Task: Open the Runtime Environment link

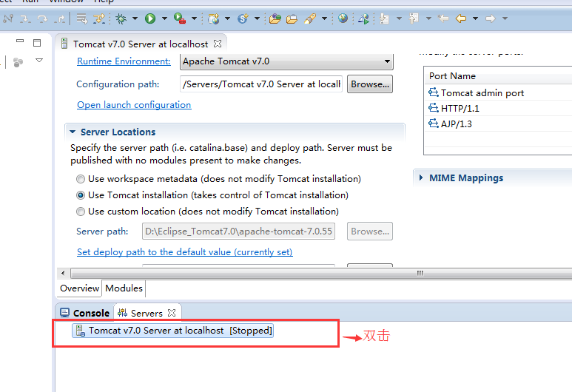Action: pyautogui.click(x=124, y=61)
